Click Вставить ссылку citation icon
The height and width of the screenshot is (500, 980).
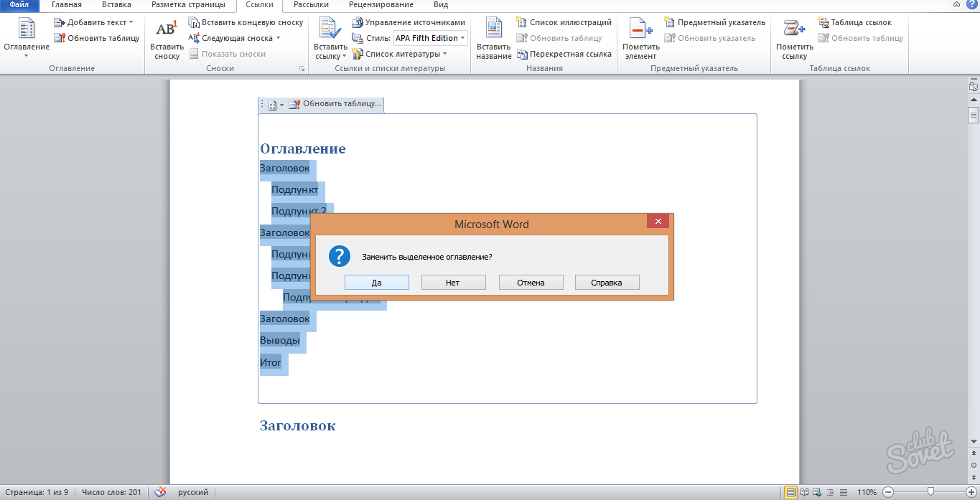(330, 29)
